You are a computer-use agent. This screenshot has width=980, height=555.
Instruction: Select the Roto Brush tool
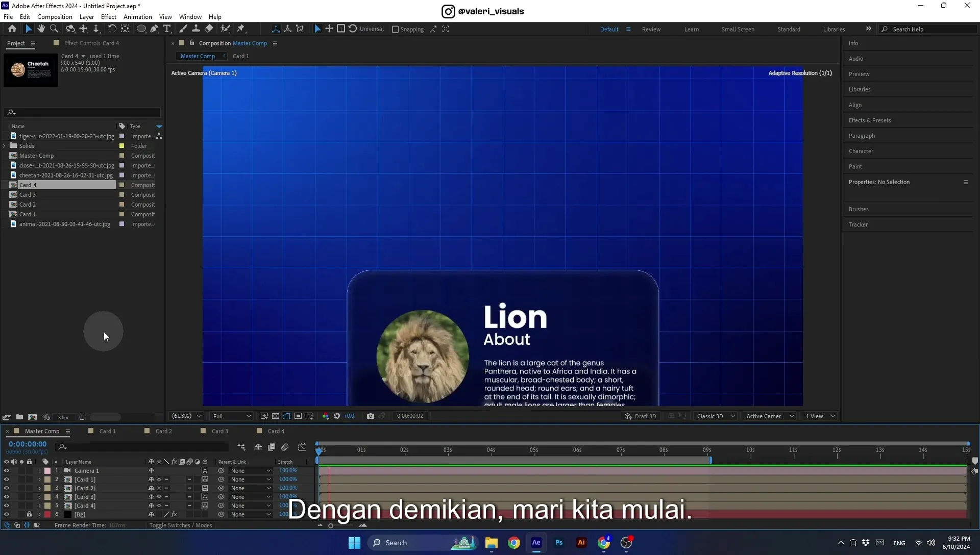[x=225, y=29]
